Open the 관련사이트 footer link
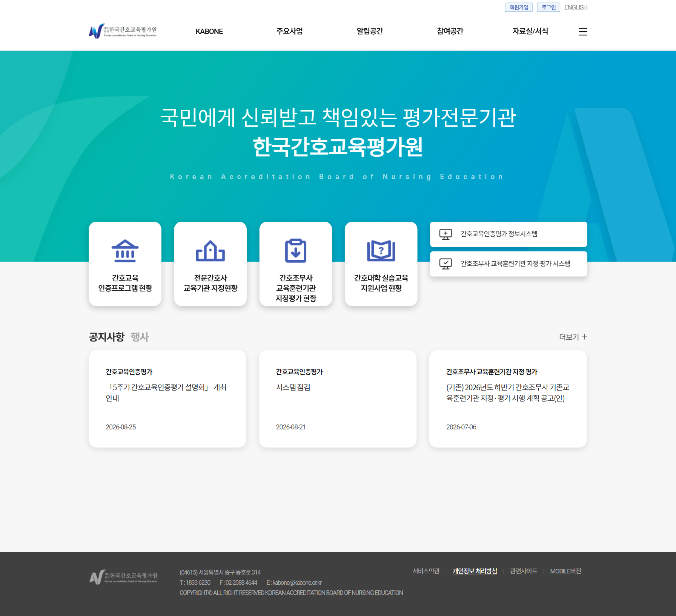The height and width of the screenshot is (616, 676). 523,571
